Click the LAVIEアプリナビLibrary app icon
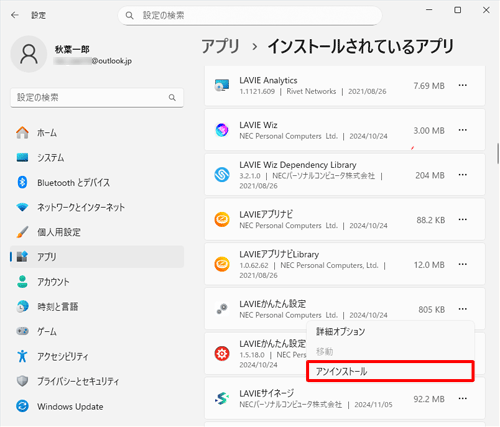 pyautogui.click(x=222, y=264)
